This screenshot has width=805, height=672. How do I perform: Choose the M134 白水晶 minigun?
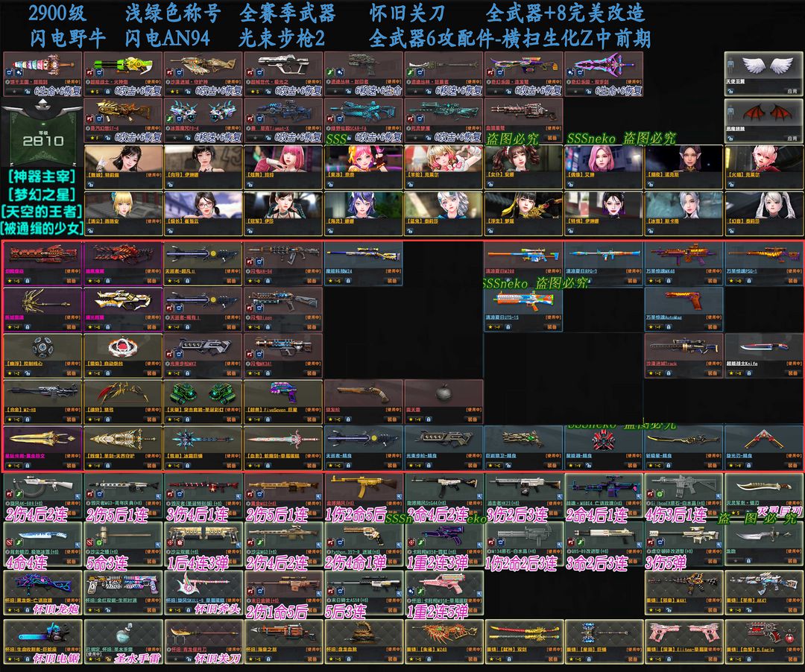click(x=524, y=545)
